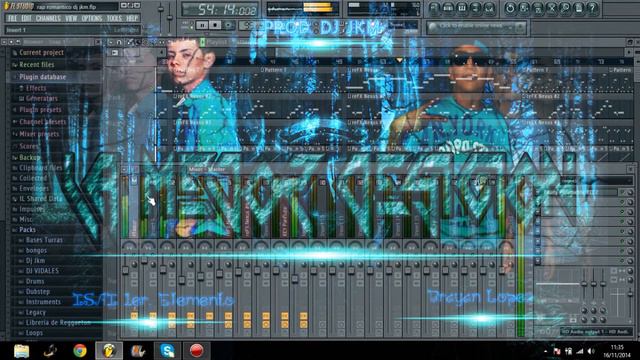
Task: Open the Generators folder
Action: click(x=42, y=98)
